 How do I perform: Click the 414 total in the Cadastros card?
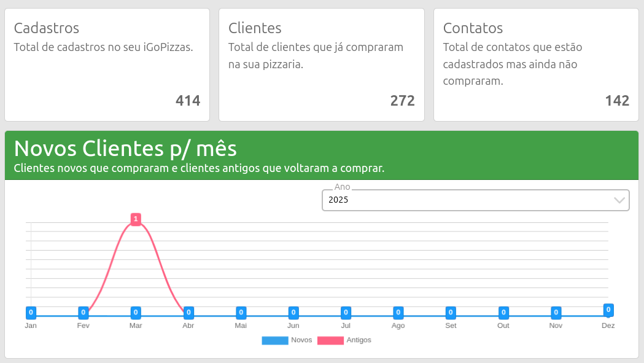pos(188,101)
